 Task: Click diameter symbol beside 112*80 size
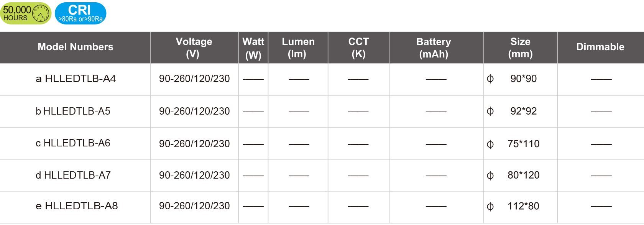coord(490,207)
